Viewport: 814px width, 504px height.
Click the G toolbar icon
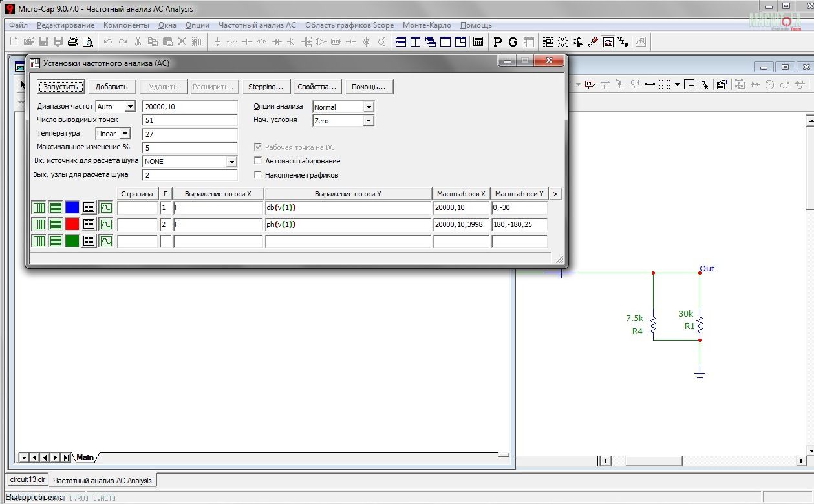pos(513,42)
